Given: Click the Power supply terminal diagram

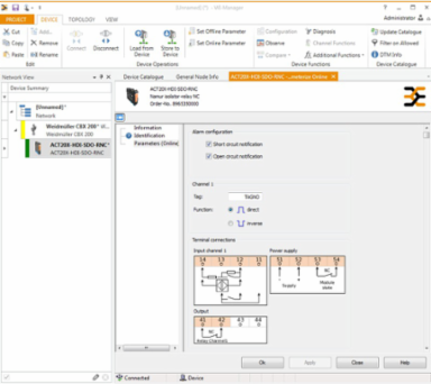Looking at the screenshot, I should click(x=307, y=275).
